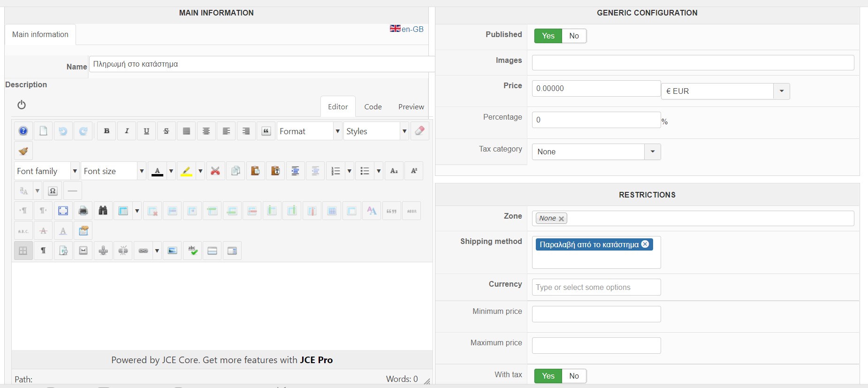Toggle the editor on/off power icon

click(x=22, y=105)
